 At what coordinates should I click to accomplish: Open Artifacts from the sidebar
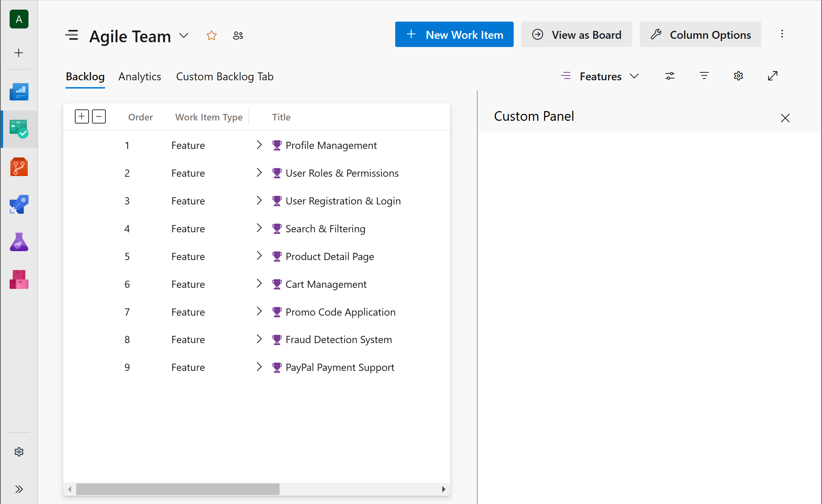pyautogui.click(x=19, y=280)
